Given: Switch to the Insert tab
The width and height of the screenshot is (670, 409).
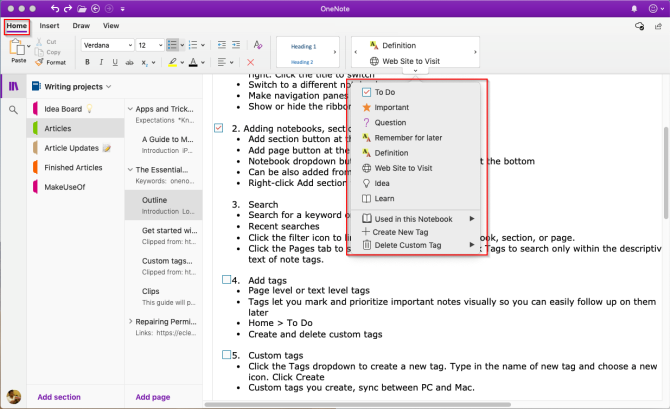Looking at the screenshot, I should pyautogui.click(x=50, y=26).
